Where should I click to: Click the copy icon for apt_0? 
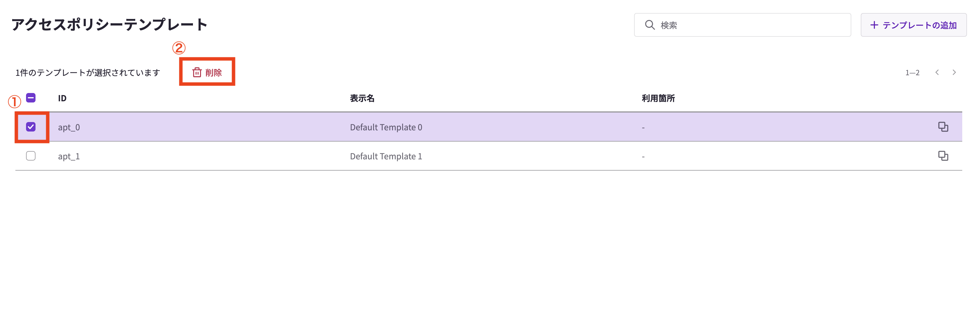click(x=943, y=127)
